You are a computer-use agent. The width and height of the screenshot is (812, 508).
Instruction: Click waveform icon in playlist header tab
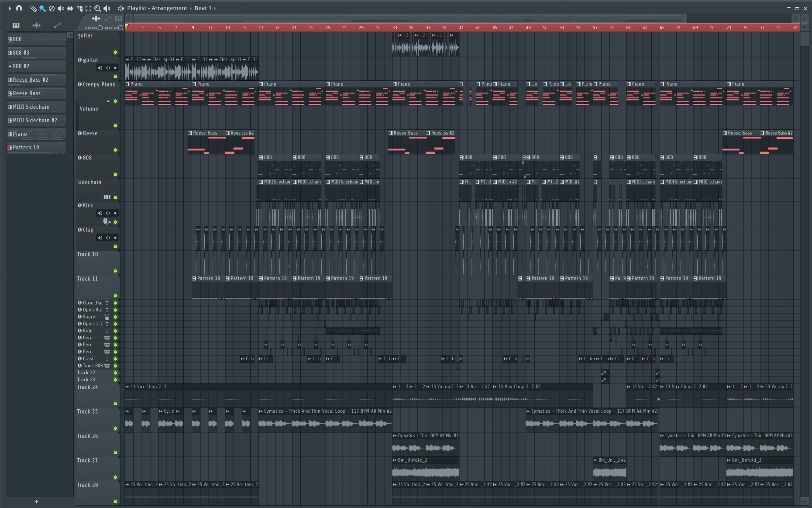click(96, 19)
